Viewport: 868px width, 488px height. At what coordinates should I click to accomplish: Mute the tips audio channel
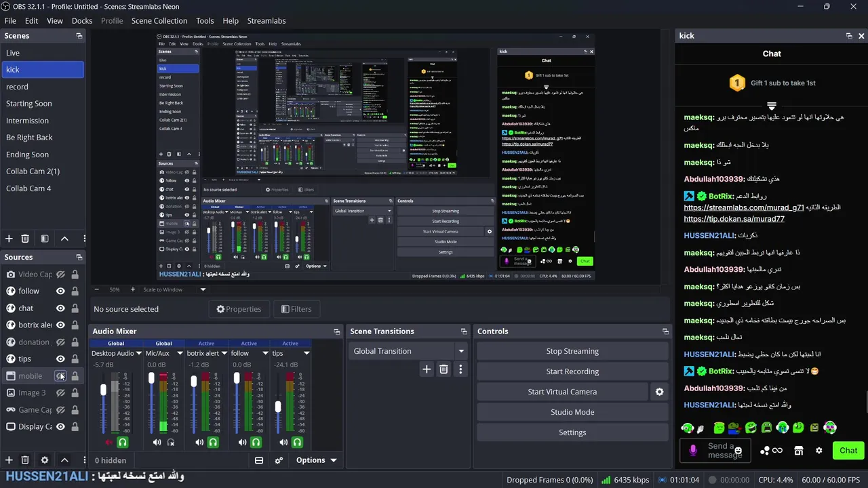(283, 442)
